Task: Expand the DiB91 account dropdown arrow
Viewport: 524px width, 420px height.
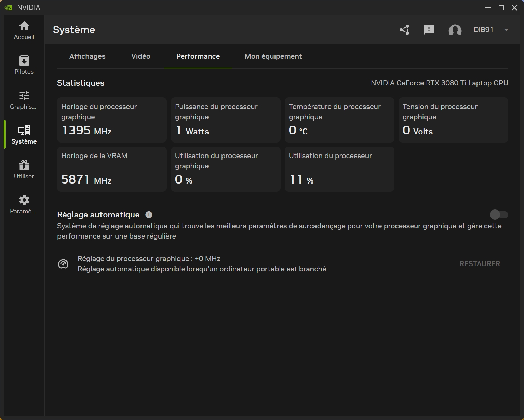Action: click(x=506, y=30)
